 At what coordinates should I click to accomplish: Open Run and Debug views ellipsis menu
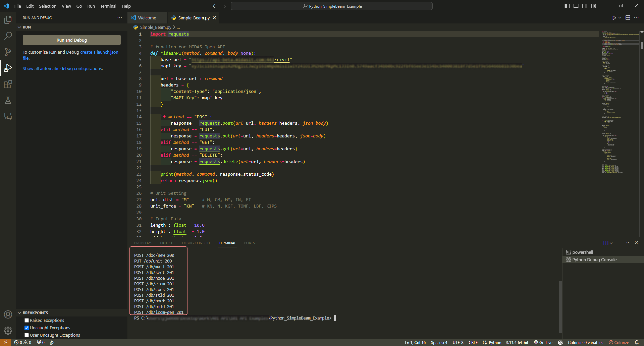pos(120,18)
